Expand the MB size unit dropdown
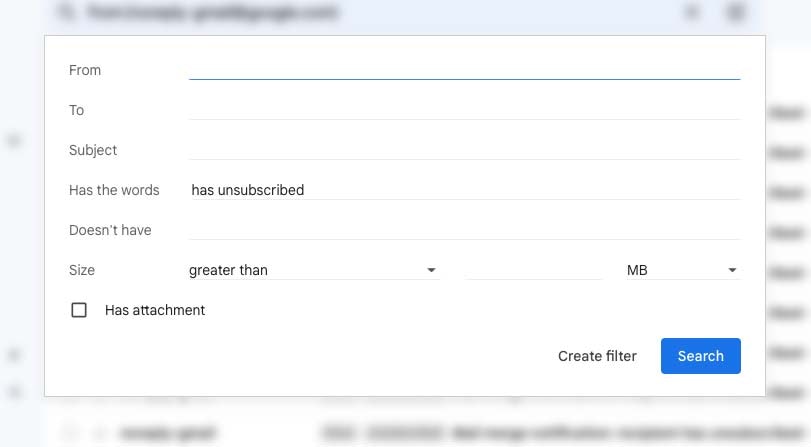 (x=683, y=270)
